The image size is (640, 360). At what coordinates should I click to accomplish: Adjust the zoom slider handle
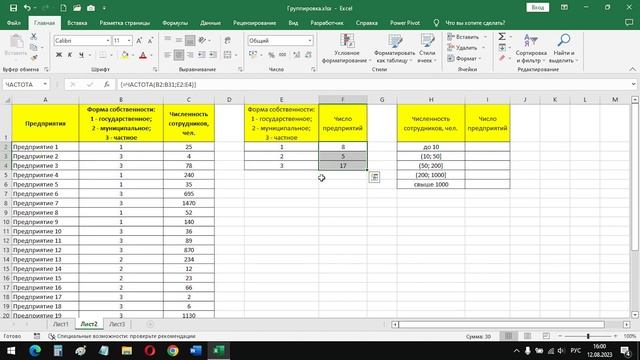588,336
